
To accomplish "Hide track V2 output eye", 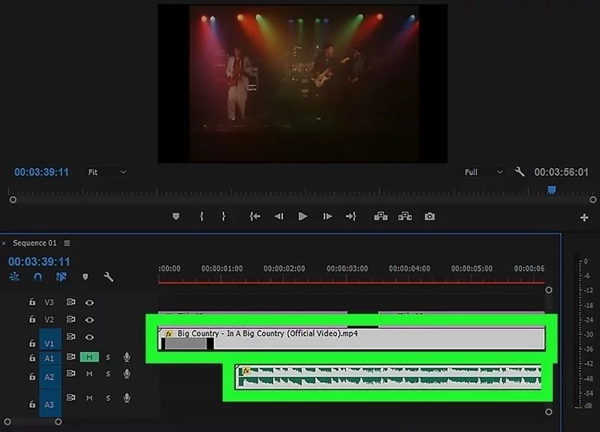I will pos(90,320).
